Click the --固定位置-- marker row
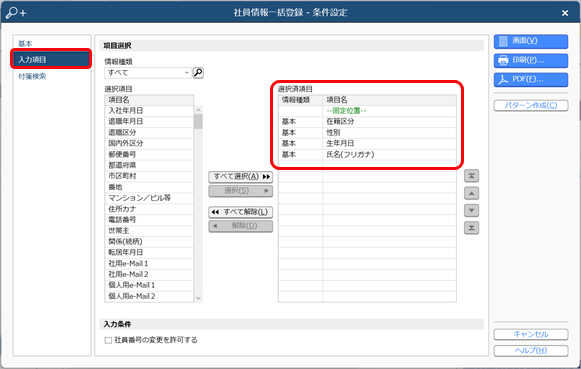This screenshot has width=581, height=369. [367, 111]
